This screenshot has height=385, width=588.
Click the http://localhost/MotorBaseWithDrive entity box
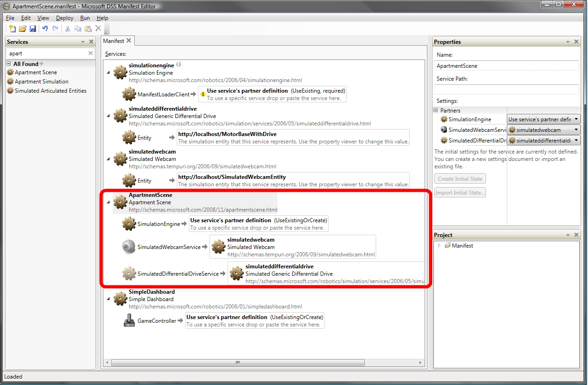click(293, 137)
